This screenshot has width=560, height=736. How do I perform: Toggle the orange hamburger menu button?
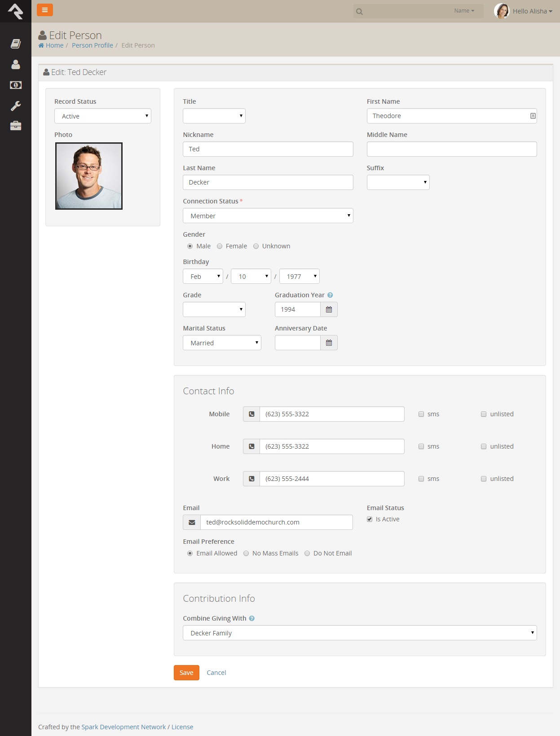[45, 10]
